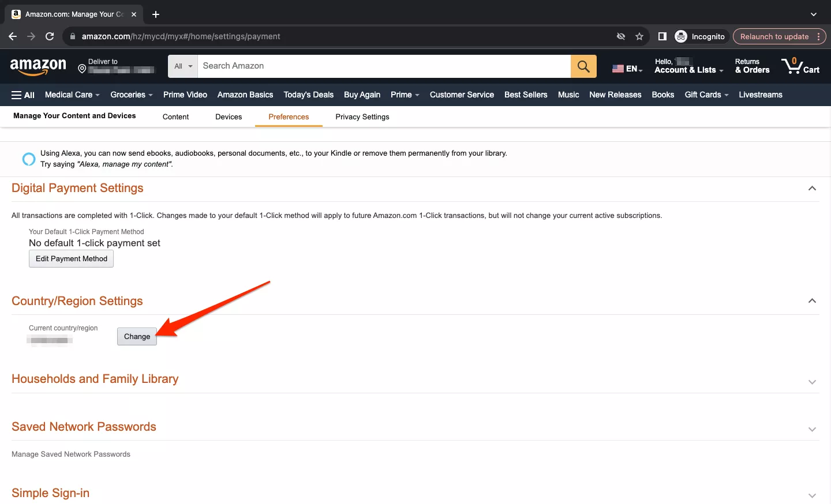Image resolution: width=831 pixels, height=504 pixels.
Task: Open Customer Service
Action: coord(462,95)
